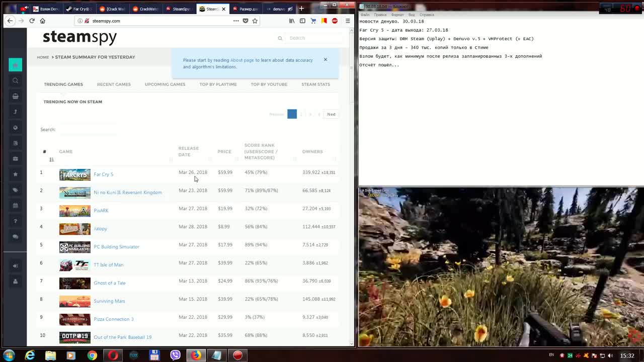This screenshot has height=362, width=644.
Task: Select the Top by Playtime tab
Action: pyautogui.click(x=218, y=84)
